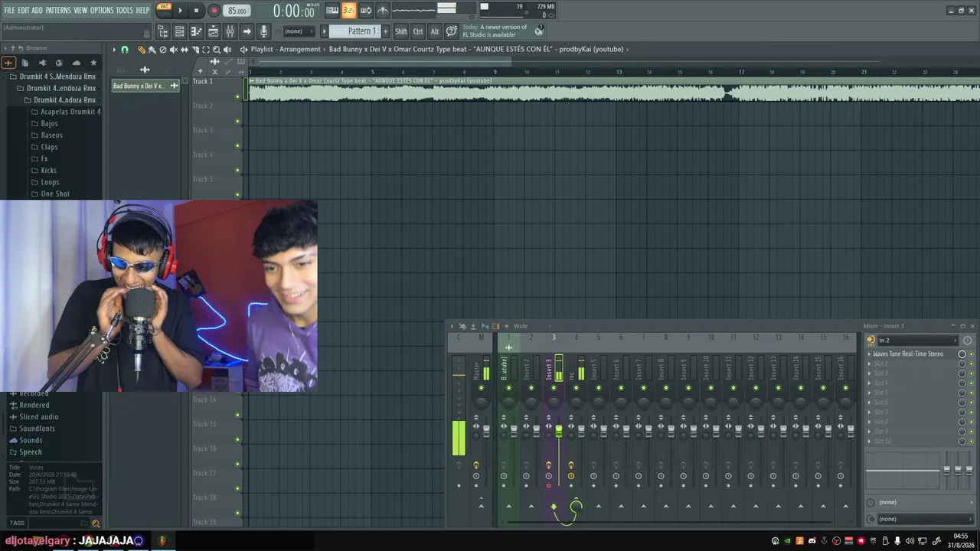Viewport: 980px width, 551px height.
Task: Expand the Kicks folder
Action: pyautogui.click(x=44, y=170)
